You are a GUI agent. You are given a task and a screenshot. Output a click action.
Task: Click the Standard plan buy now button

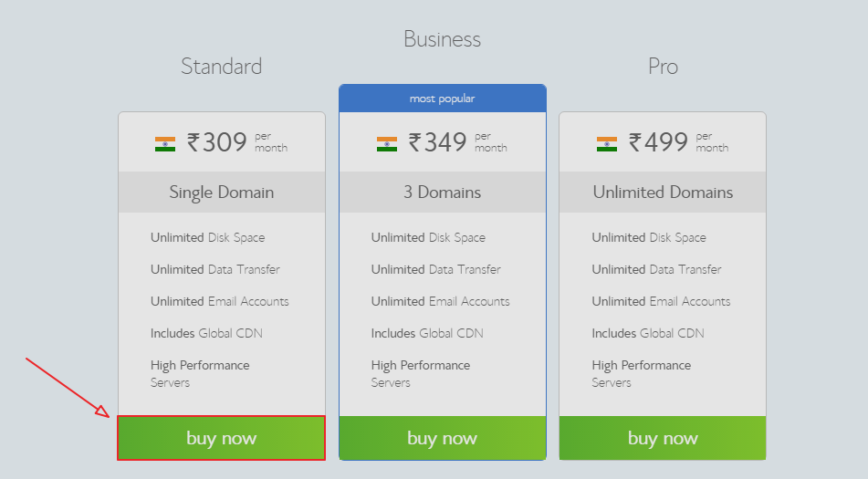pos(222,438)
